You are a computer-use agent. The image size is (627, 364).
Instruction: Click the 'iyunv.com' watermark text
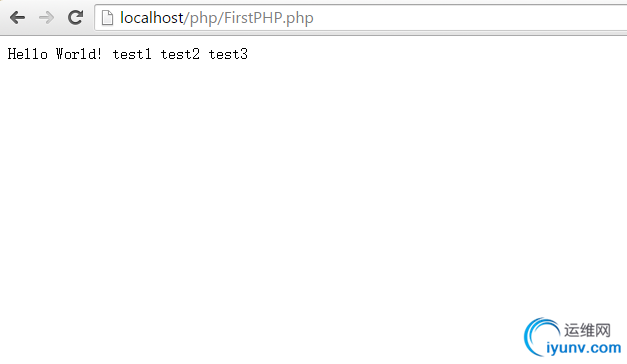[583, 348]
